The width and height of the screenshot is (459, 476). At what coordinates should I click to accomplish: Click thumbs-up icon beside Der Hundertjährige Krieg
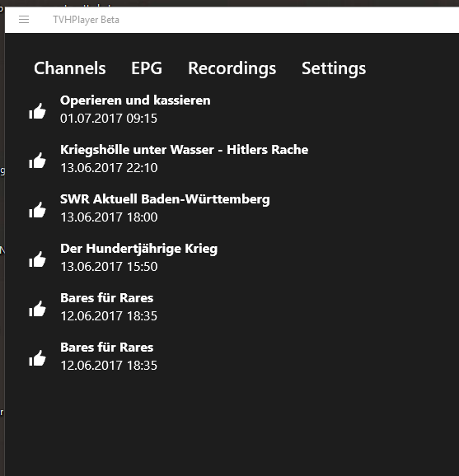pos(37,259)
